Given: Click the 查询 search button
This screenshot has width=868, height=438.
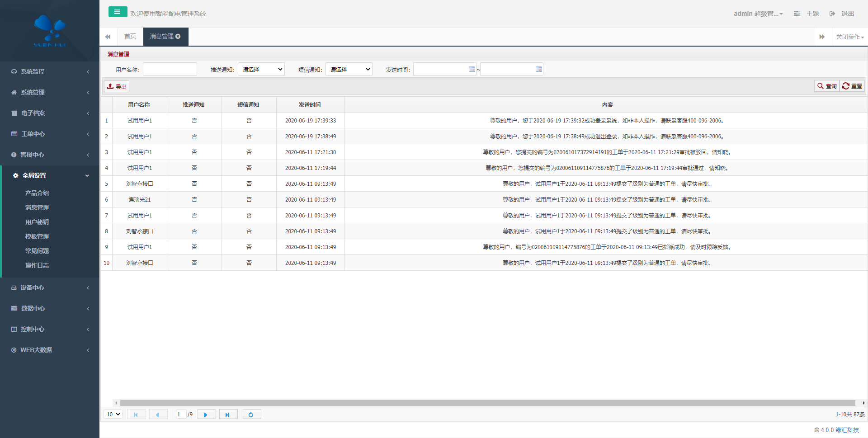Looking at the screenshot, I should [827, 86].
